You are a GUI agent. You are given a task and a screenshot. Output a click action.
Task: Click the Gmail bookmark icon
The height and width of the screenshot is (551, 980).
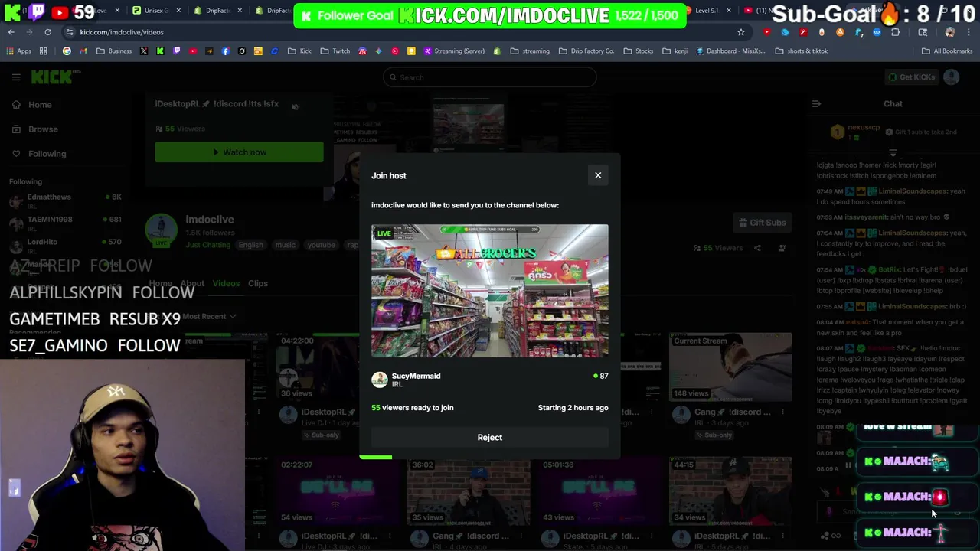pyautogui.click(x=83, y=51)
